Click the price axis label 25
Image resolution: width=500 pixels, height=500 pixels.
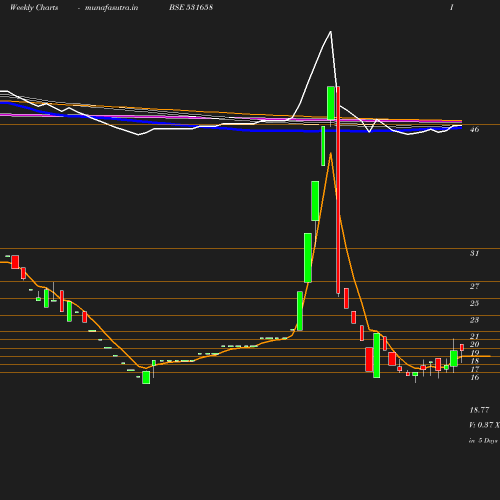click(x=474, y=303)
